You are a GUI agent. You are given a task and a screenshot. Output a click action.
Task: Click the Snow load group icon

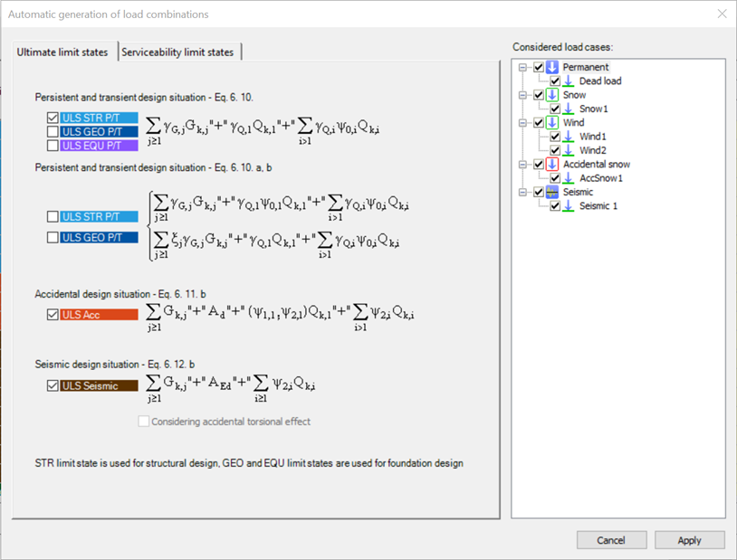[x=552, y=95]
